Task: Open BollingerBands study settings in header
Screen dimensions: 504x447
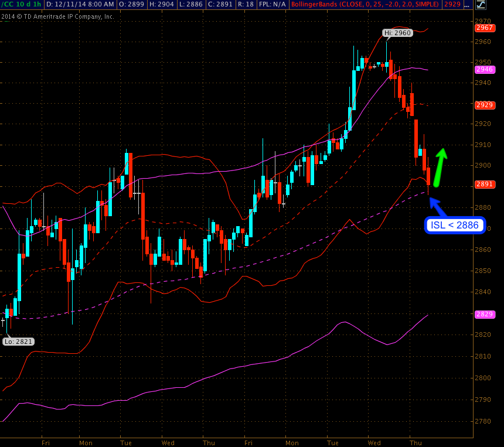Action: click(x=365, y=5)
